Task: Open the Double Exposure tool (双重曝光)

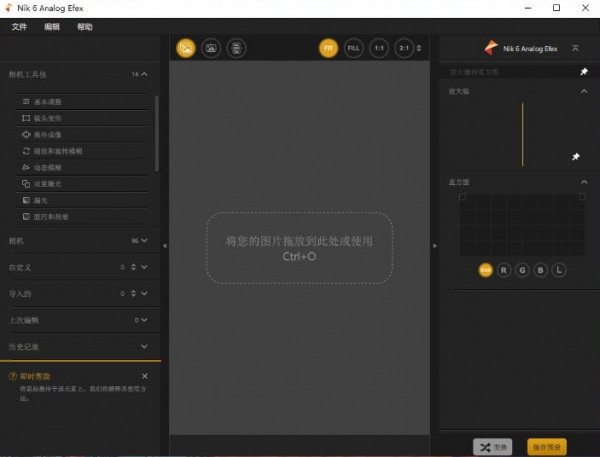Action: [82, 184]
